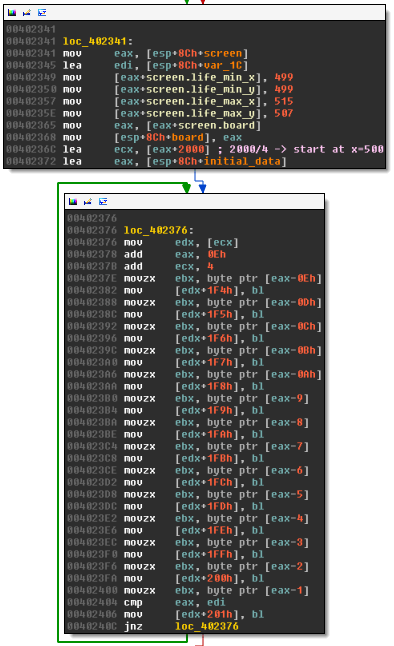This screenshot has width=394, height=646.
Task: Click operand [edx+200h]
Action: (x=206, y=578)
